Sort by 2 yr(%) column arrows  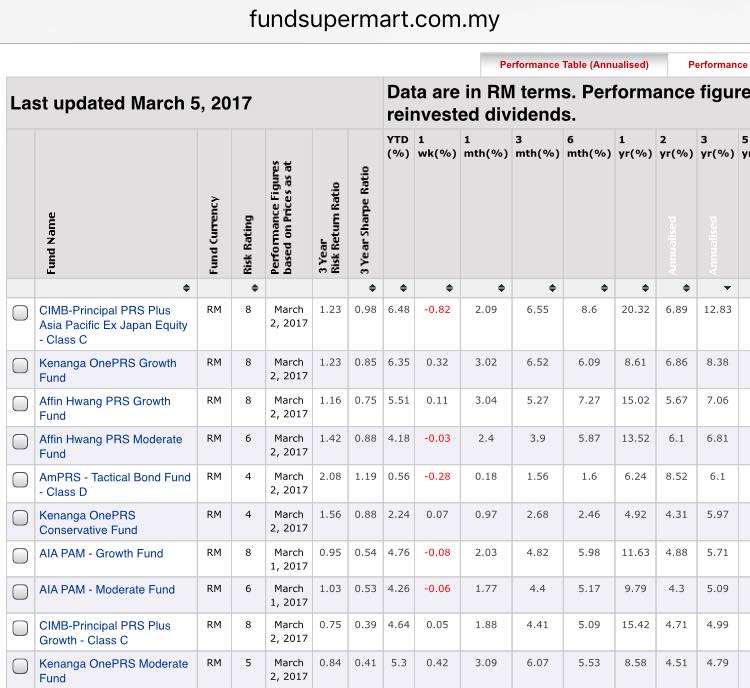click(686, 288)
